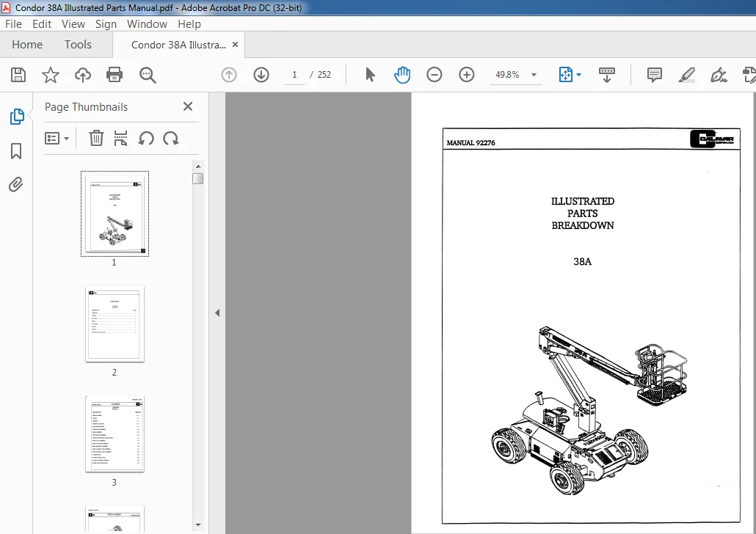Click the Save file icon
756x534 pixels.
coord(18,75)
